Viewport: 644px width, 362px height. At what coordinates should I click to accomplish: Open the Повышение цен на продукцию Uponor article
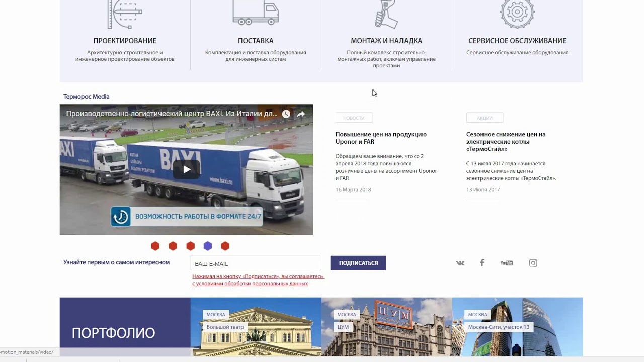381,138
